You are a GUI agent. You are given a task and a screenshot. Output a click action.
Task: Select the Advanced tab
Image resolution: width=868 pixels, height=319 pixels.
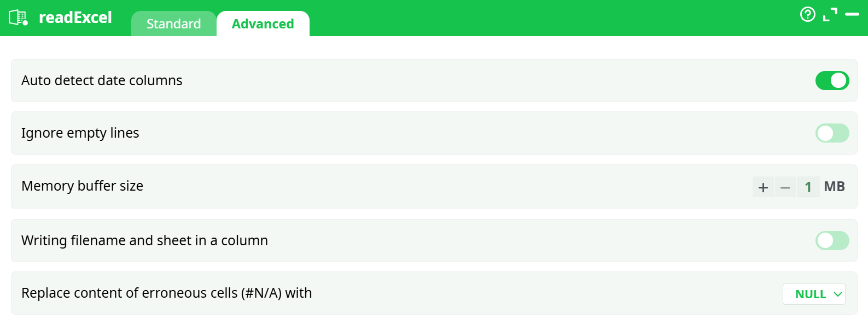(x=263, y=23)
